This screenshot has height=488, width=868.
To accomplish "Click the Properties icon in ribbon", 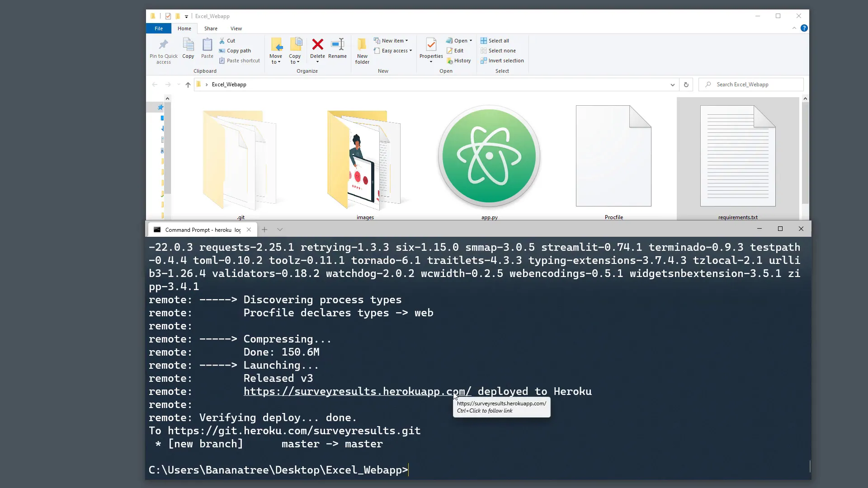I will (431, 45).
